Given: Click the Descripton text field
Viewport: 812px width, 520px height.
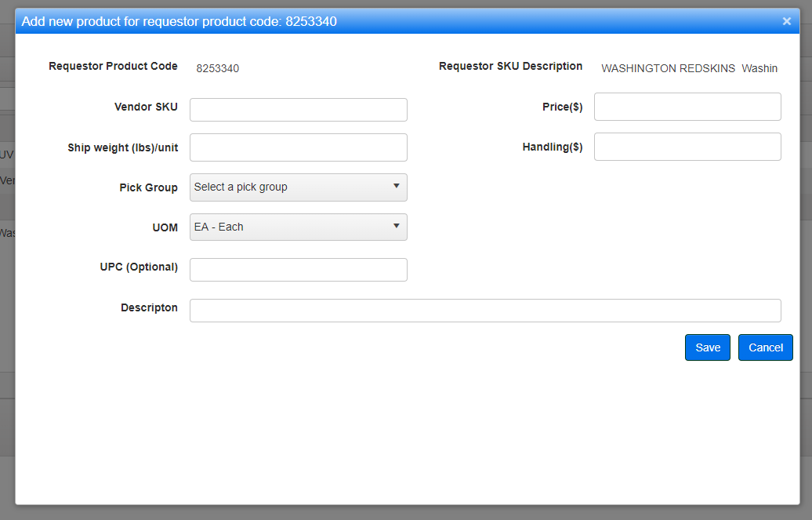Looking at the screenshot, I should (485, 311).
